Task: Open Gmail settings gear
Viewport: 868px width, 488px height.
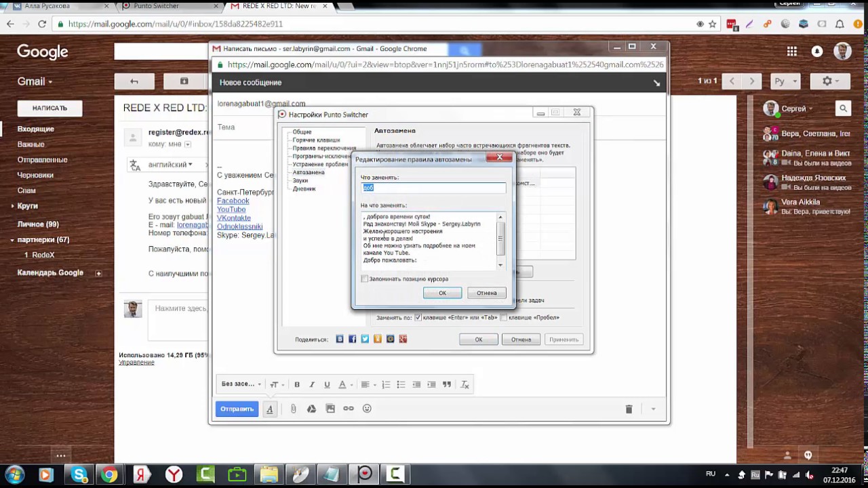Action: (830, 81)
